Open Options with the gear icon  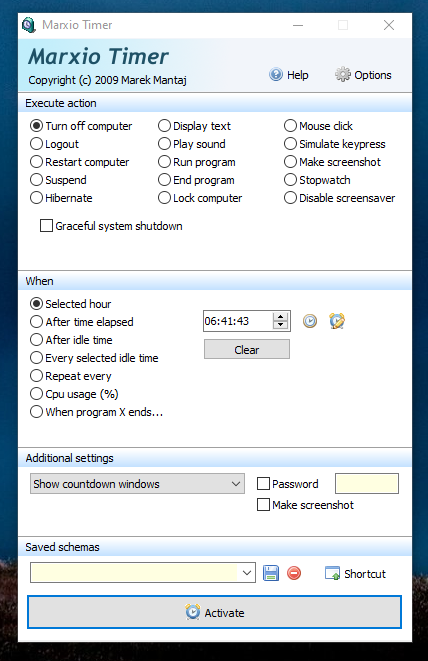pos(342,75)
